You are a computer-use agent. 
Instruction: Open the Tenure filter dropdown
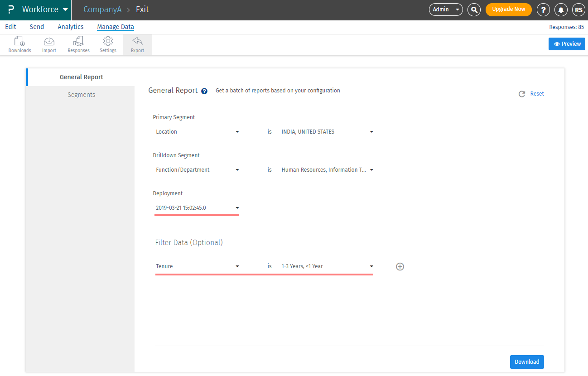(x=198, y=266)
